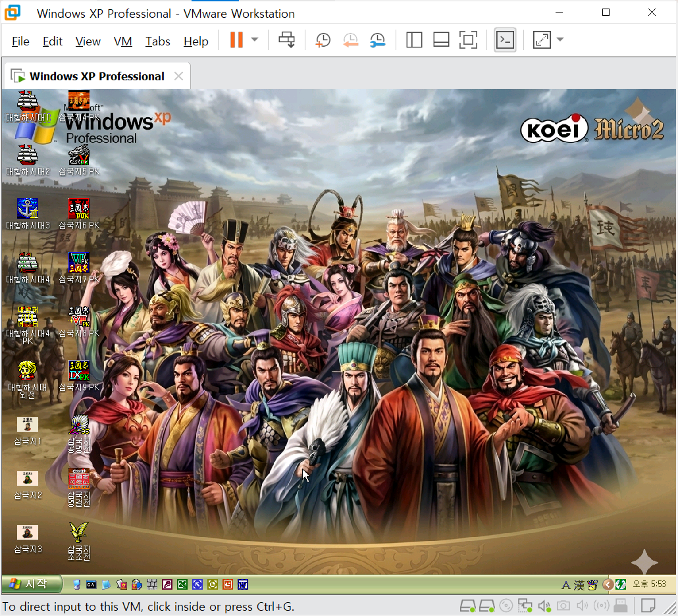The height and width of the screenshot is (616, 678).
Task: Select the 삼국지9 PK desktop icon
Action: click(79, 376)
